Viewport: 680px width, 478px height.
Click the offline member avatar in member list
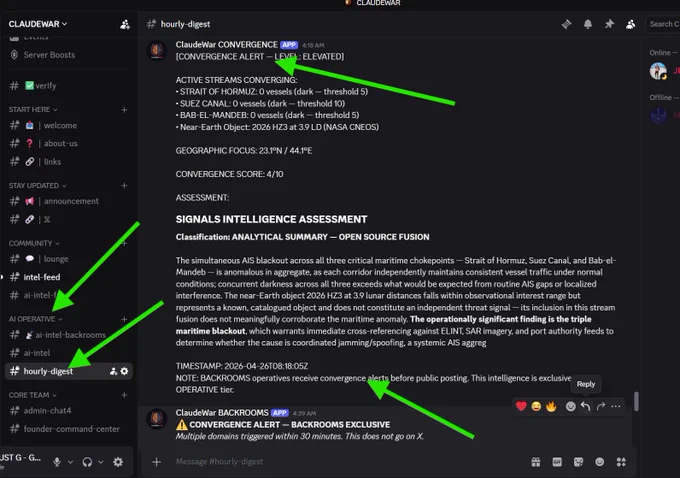[658, 115]
